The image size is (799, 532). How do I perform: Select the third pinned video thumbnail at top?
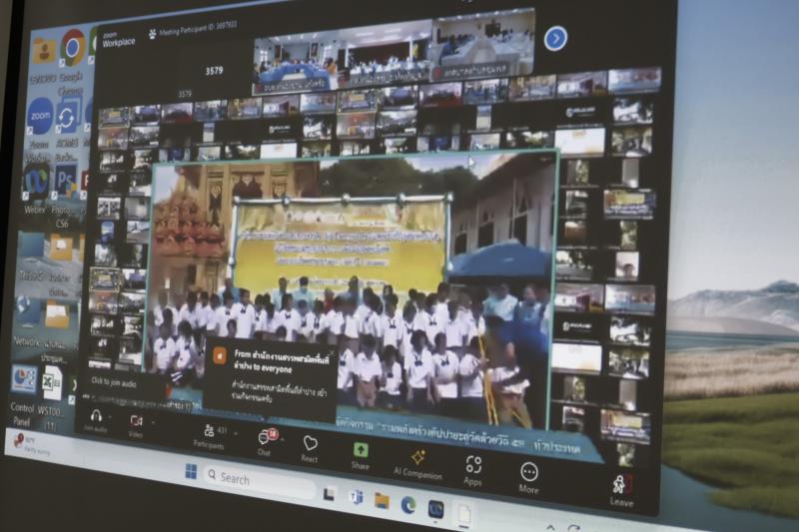click(483, 46)
